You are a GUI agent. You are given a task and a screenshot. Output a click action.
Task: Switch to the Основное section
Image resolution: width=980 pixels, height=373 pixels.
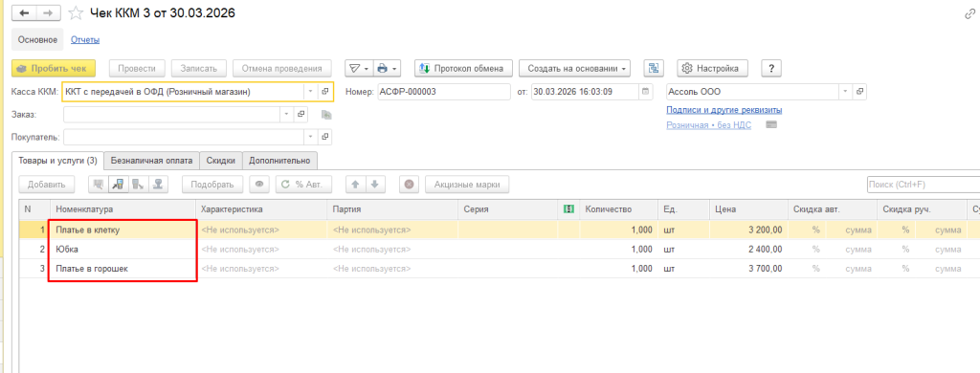[37, 39]
